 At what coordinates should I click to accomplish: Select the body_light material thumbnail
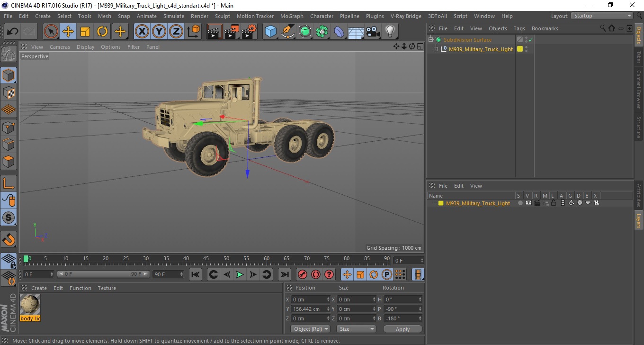30,306
